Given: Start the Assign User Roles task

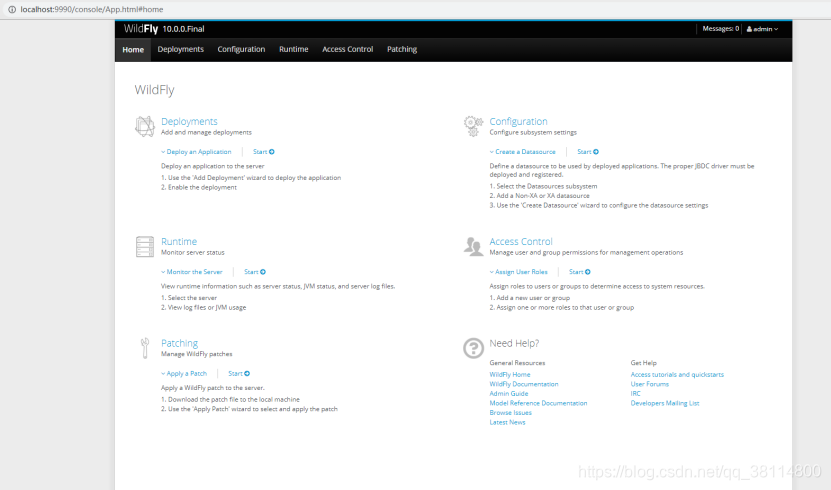Looking at the screenshot, I should pyautogui.click(x=580, y=272).
